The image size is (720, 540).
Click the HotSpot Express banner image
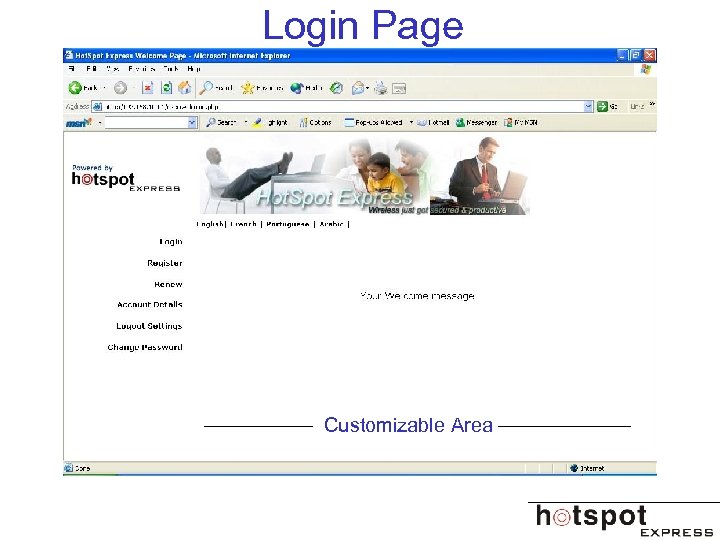click(365, 176)
